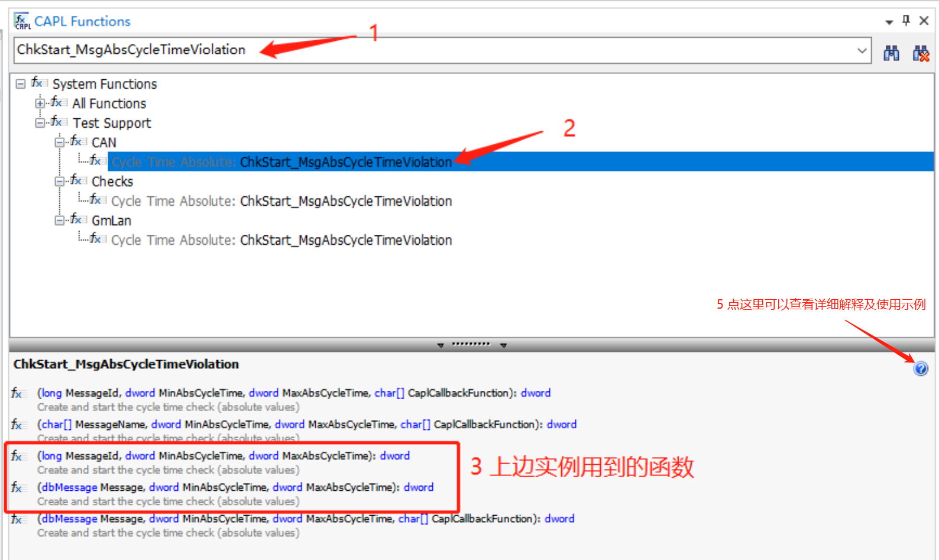This screenshot has width=939, height=560.
Task: Collapse the Checks node
Action: (59, 182)
